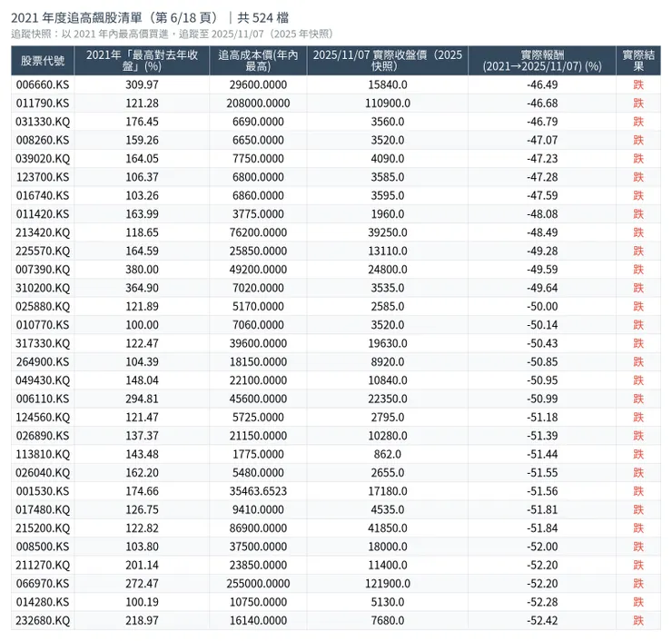Click cost price 208000.0000
The height and width of the screenshot is (641, 672).
[258, 104]
